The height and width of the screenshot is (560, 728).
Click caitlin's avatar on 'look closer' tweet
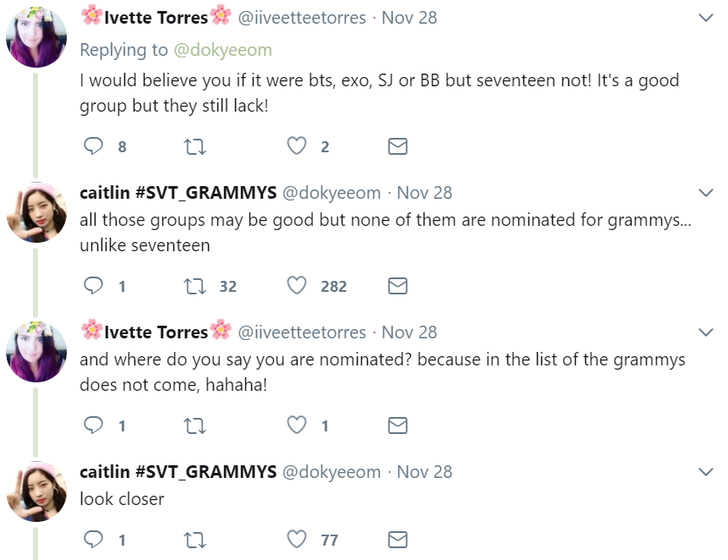pyautogui.click(x=36, y=491)
